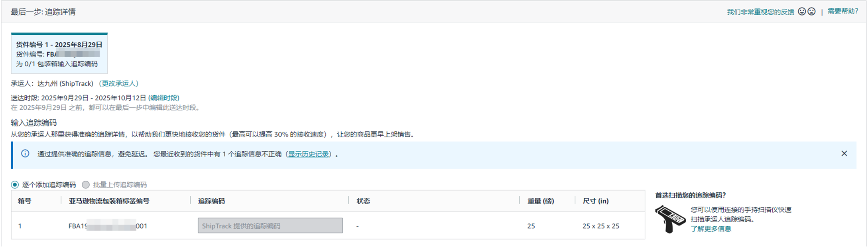Open 了解更多信息 about scanners
Viewport: 868px width, 249px height.
tap(711, 229)
